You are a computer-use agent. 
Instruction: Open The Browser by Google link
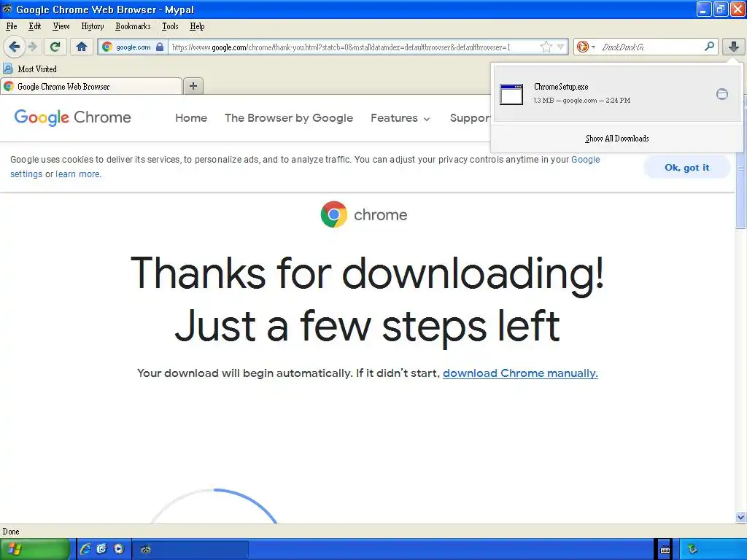point(289,117)
